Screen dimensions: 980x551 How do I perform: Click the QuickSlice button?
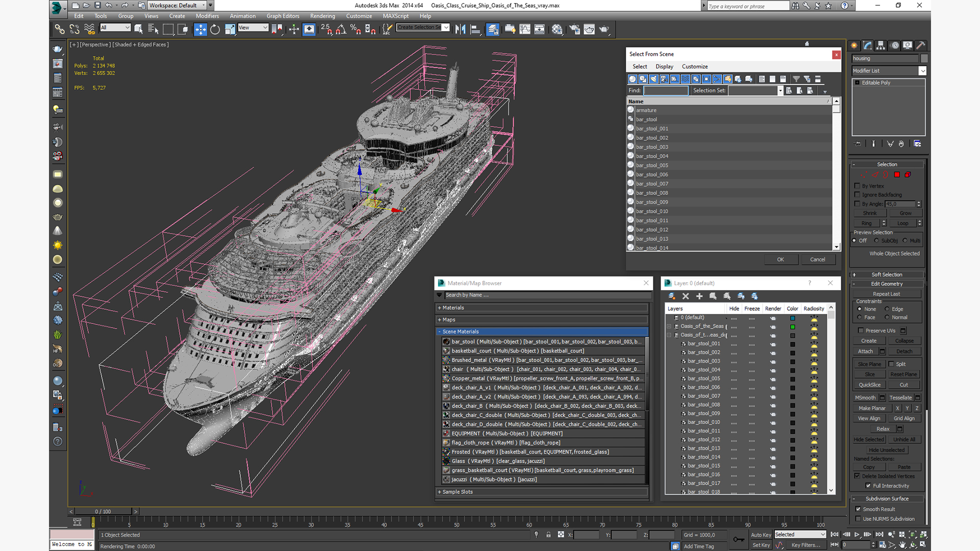pyautogui.click(x=869, y=385)
